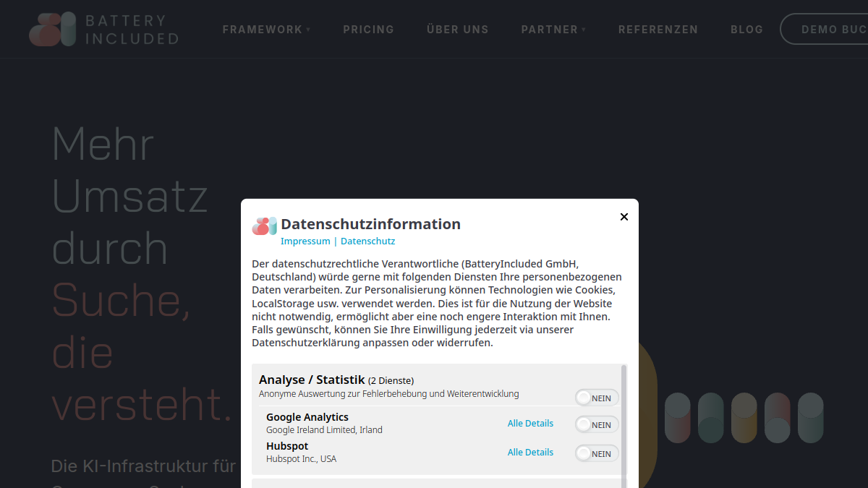Viewport: 868px width, 488px height.
Task: Click the dialog's vertical scrollbar
Action: [x=624, y=427]
